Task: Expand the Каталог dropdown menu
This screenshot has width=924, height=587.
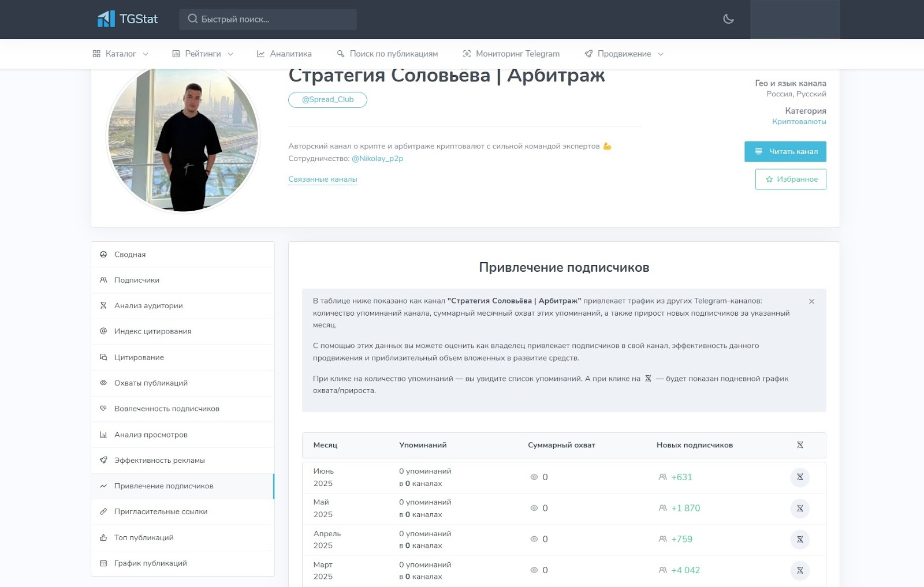Action: [x=120, y=54]
